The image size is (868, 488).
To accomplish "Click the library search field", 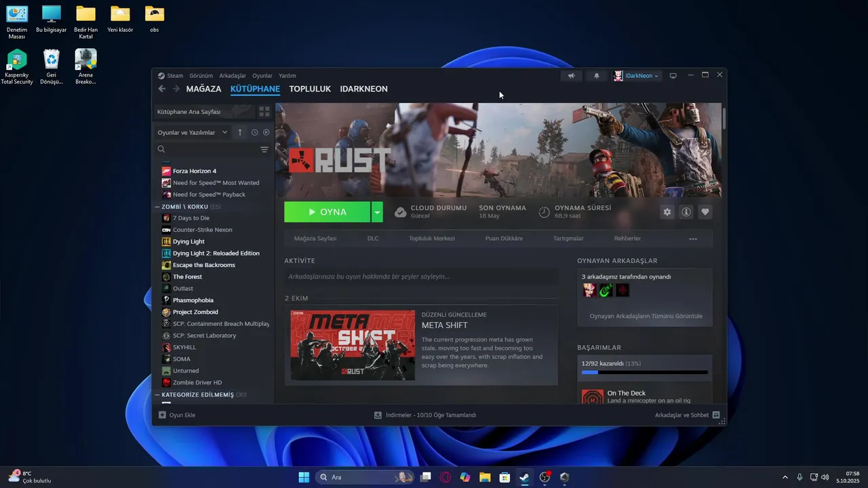I will [x=207, y=149].
